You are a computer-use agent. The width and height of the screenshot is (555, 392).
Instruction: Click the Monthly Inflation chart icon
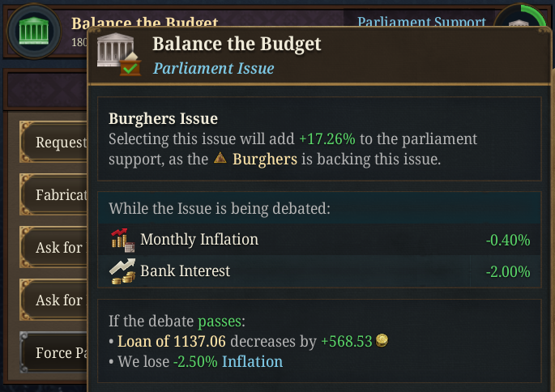point(122,240)
